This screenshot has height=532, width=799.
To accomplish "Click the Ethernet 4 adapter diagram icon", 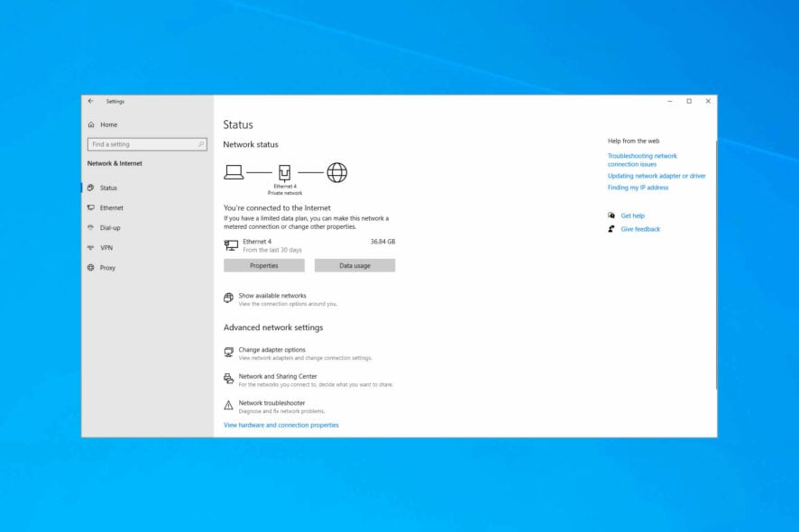I will point(284,173).
